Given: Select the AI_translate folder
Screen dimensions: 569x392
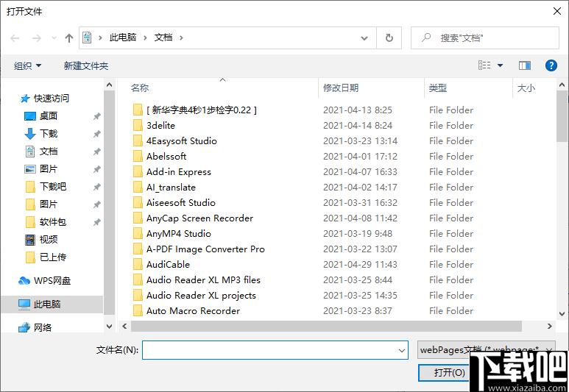Looking at the screenshot, I should (x=171, y=188).
